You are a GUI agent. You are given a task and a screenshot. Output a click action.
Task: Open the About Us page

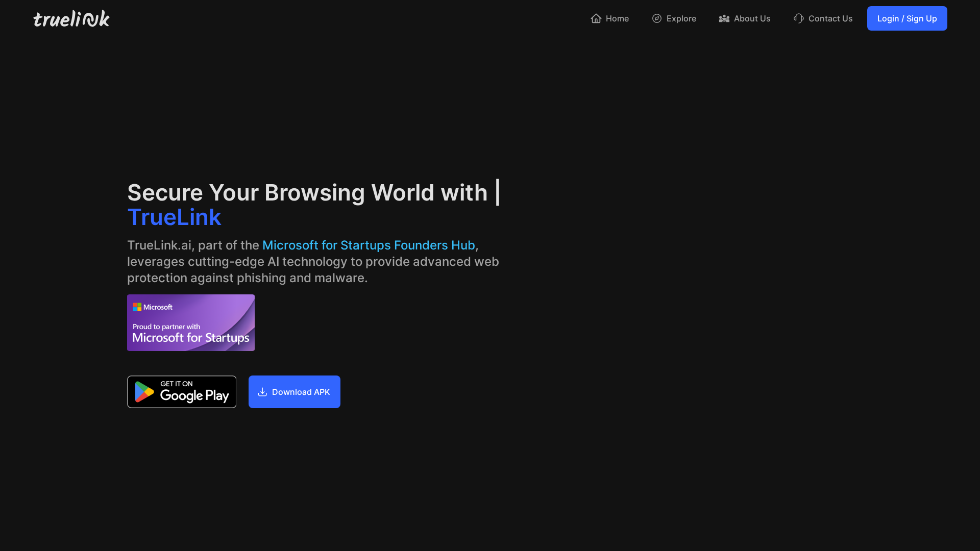click(751, 18)
